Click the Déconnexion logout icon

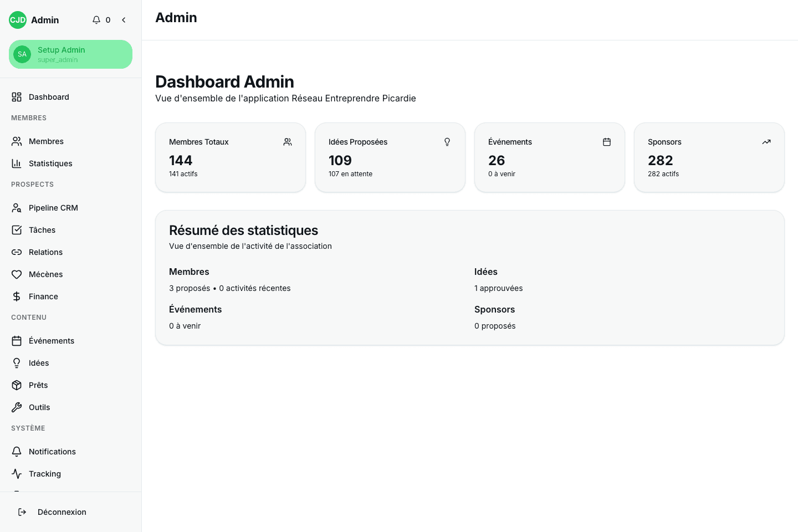(22, 512)
